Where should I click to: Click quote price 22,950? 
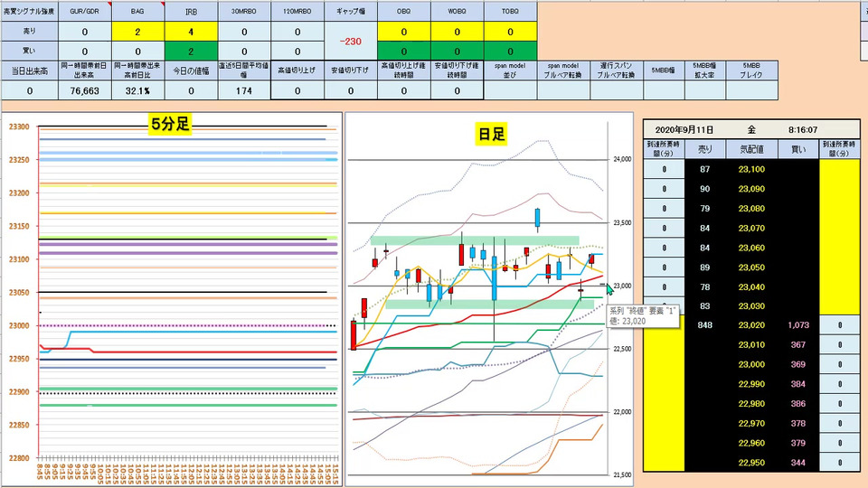tap(751, 463)
